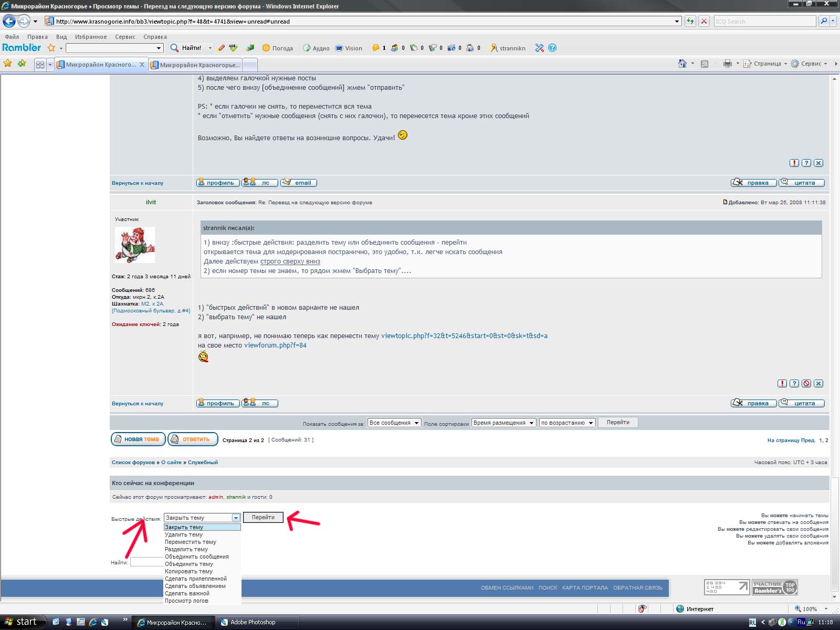Click the delete post X icon in ilvit's post

818,383
